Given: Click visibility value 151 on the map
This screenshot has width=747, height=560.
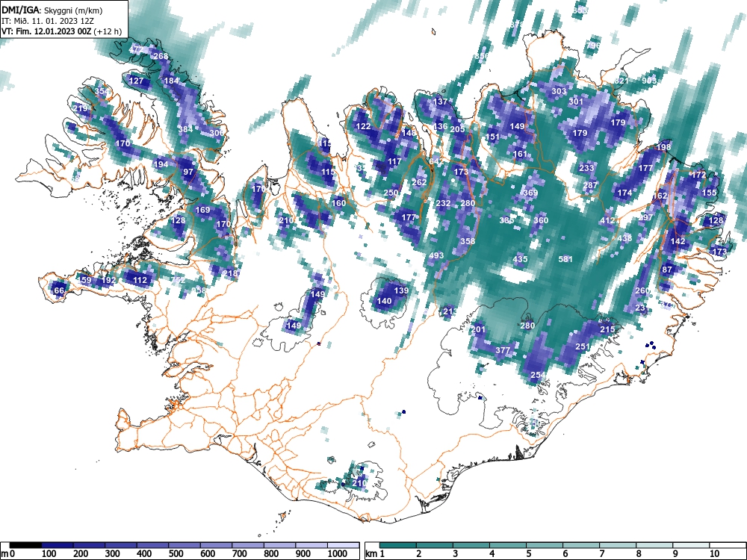Looking at the screenshot, I should [x=492, y=137].
